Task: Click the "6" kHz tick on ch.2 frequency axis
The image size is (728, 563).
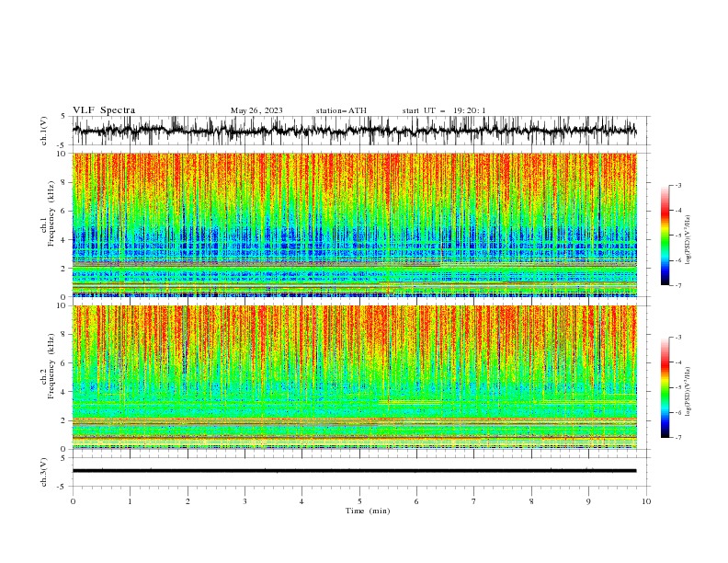Action: [64, 363]
